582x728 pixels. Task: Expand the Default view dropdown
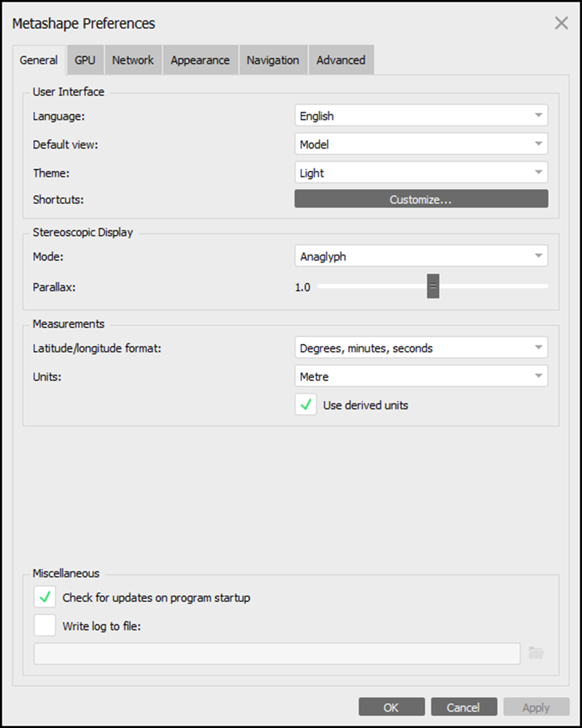coord(421,144)
